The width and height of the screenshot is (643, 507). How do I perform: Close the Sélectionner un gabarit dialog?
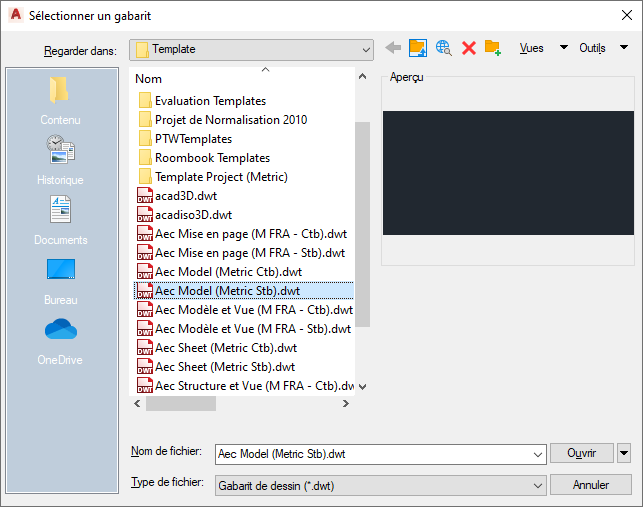click(627, 16)
